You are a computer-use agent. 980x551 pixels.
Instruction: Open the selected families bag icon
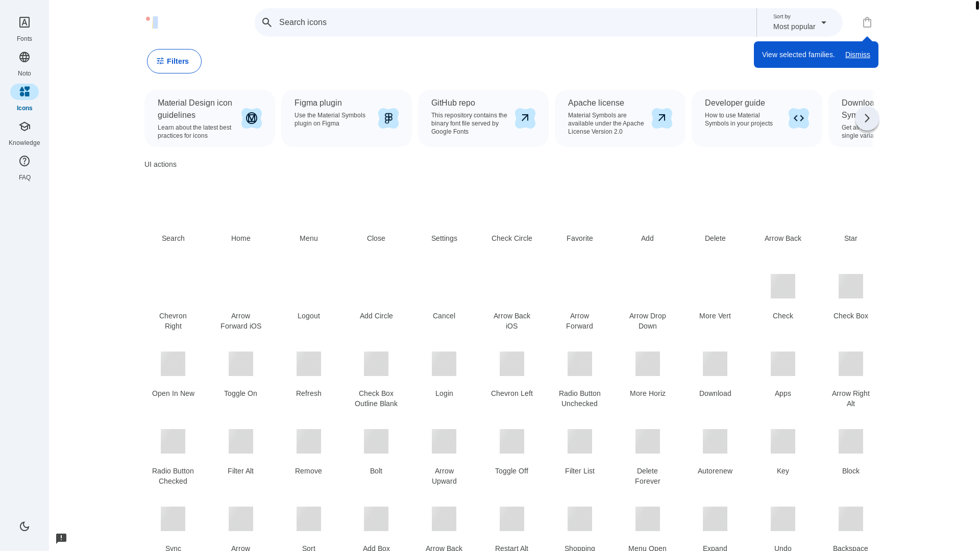[867, 22]
